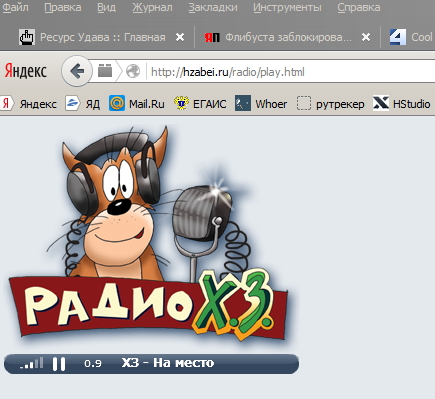Click the Яндекс logo in the toolbar
435x399 pixels.
click(26, 71)
